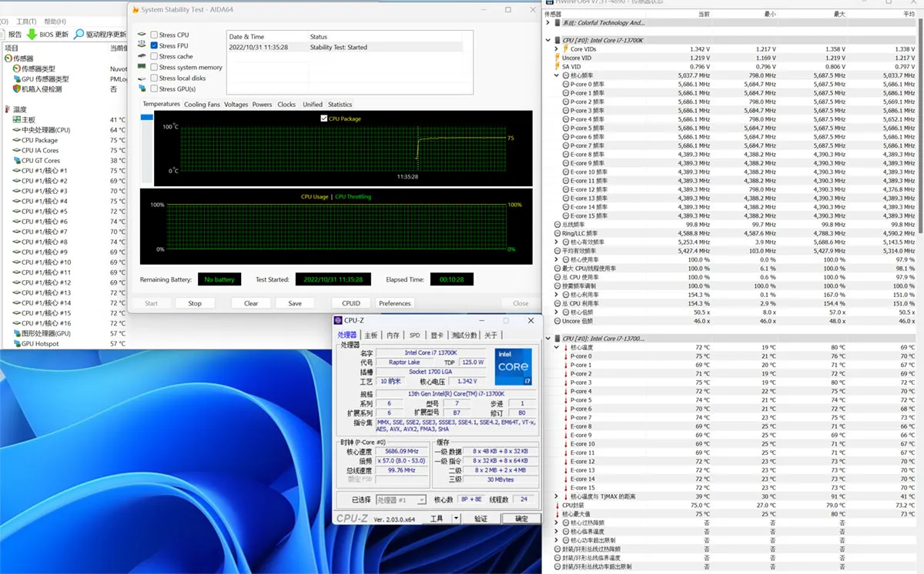Click the 验证 button in CPU-Z
The height and width of the screenshot is (574, 924).
coord(480,519)
